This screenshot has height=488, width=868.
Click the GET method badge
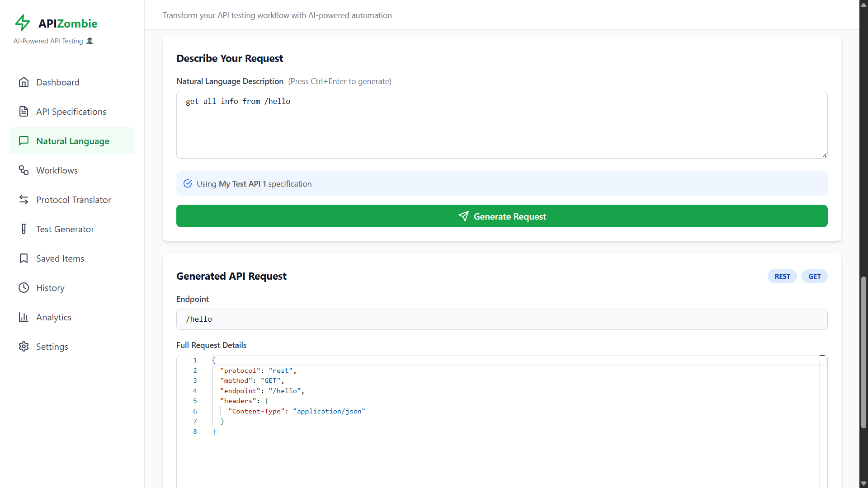click(814, 277)
